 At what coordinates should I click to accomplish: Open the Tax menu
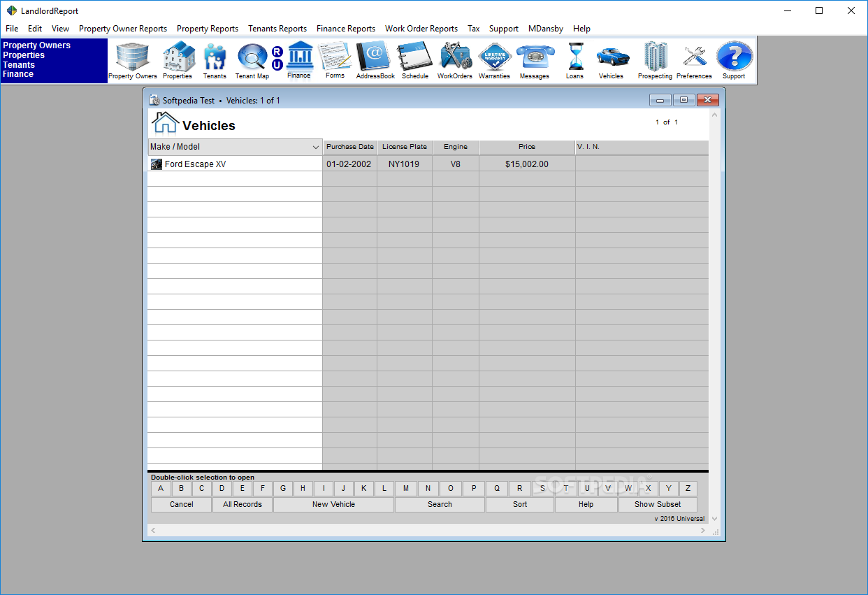474,29
